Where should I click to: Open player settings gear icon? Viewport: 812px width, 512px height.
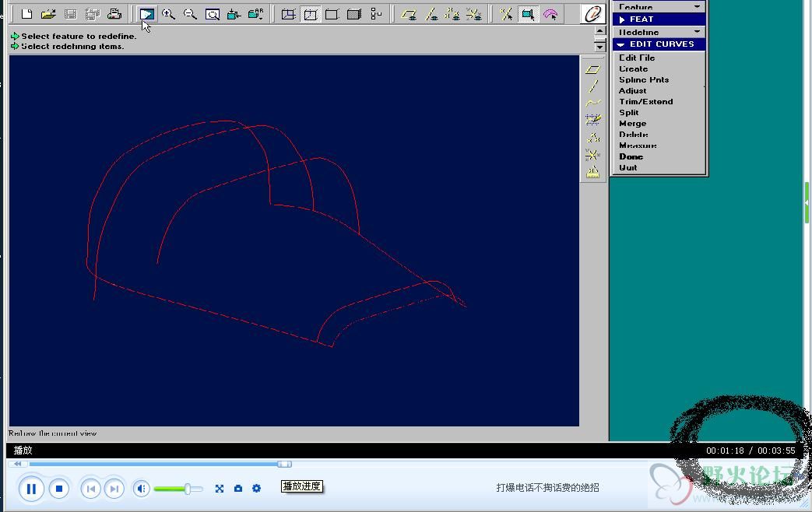pyautogui.click(x=256, y=488)
